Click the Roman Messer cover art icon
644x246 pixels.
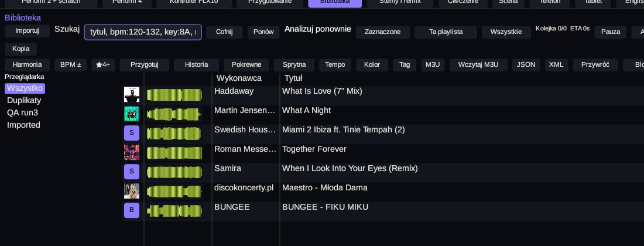131,152
